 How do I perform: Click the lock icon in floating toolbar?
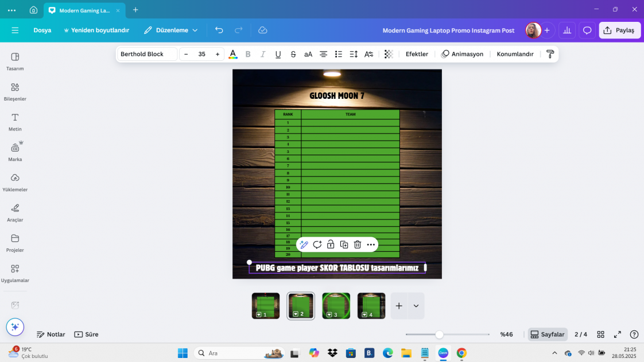click(x=331, y=245)
